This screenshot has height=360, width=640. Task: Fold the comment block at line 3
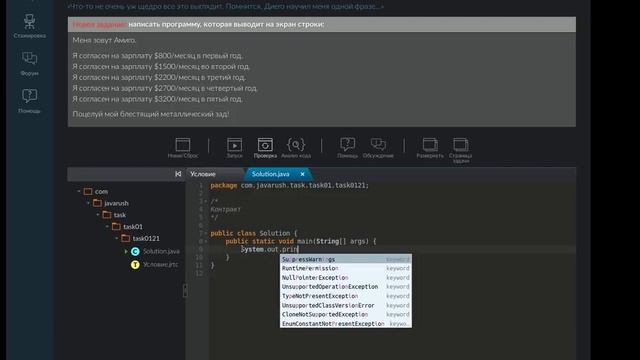(206, 201)
